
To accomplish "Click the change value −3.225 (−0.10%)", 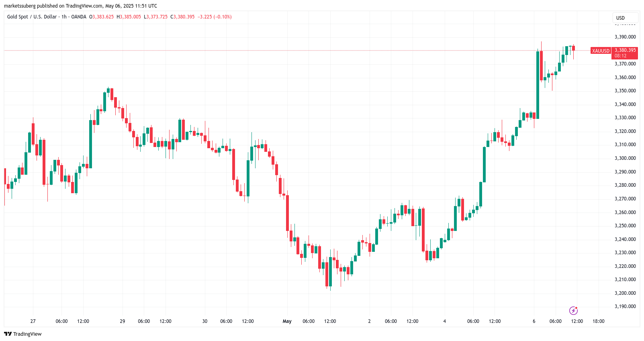I will coord(215,17).
